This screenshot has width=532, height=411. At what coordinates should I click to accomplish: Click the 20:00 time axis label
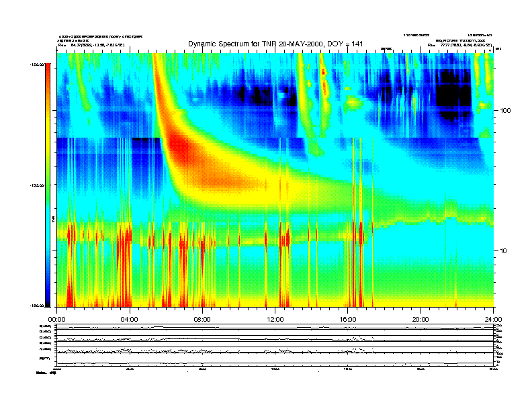[x=420, y=320]
